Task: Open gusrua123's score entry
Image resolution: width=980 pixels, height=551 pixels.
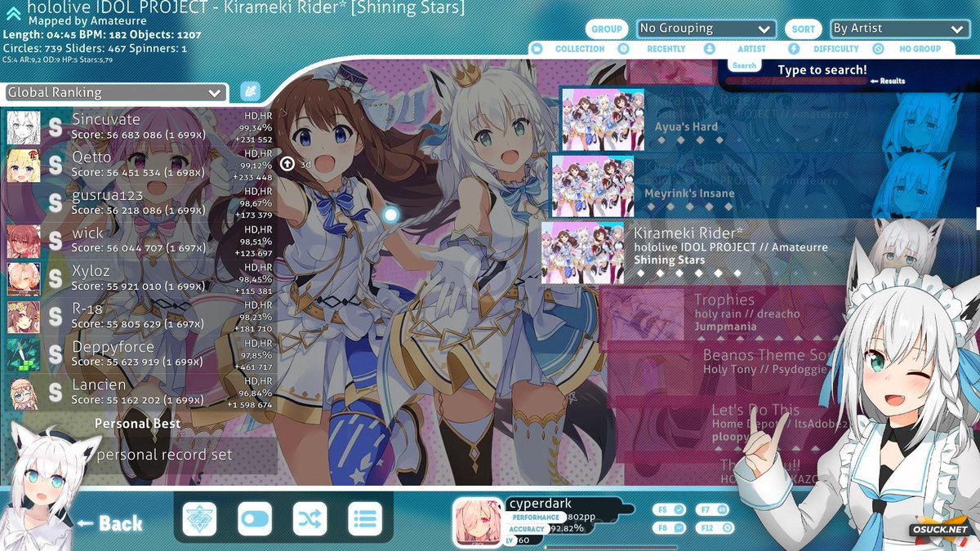Action: tap(139, 202)
